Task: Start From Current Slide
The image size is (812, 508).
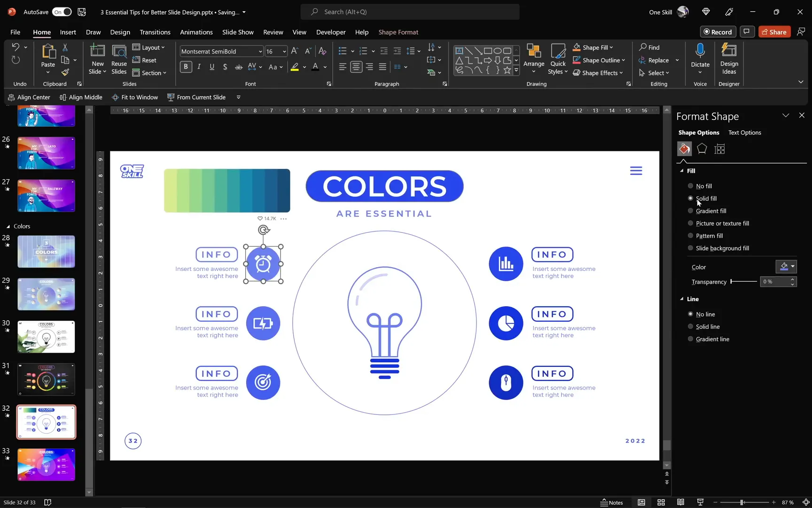Action: tap(196, 97)
